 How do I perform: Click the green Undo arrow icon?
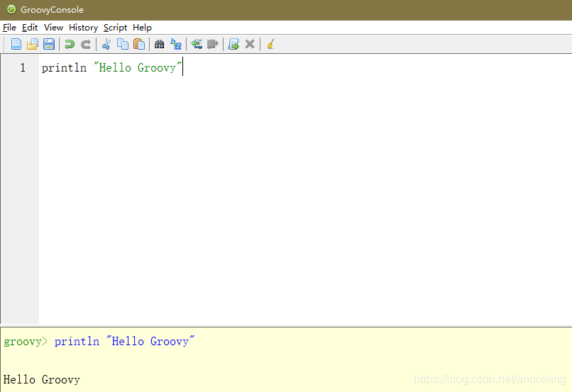70,44
